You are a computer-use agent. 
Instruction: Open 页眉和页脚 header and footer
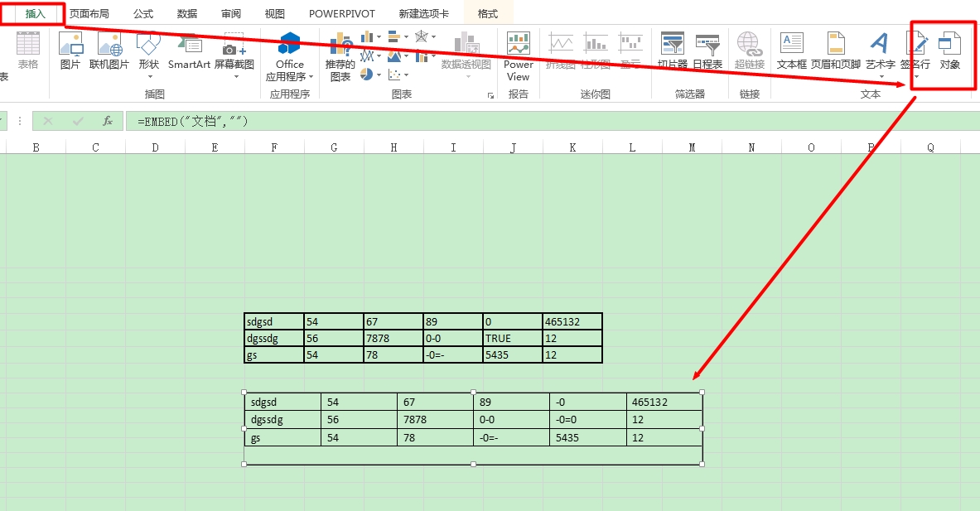pyautogui.click(x=836, y=51)
